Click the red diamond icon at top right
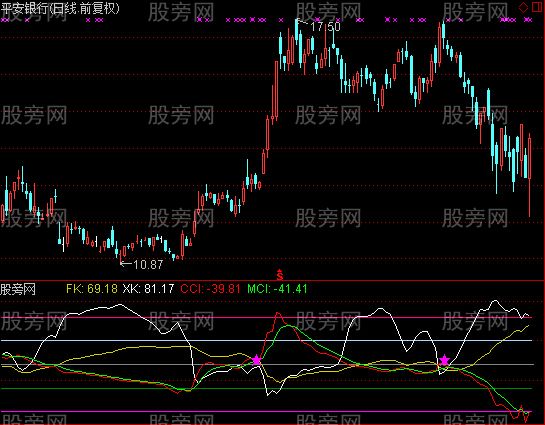This screenshot has width=545, height=425. click(x=523, y=7)
